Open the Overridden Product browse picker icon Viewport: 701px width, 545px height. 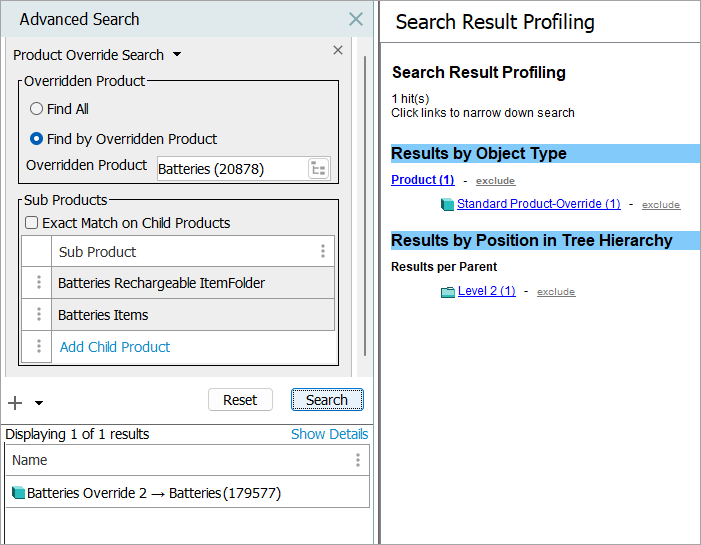tap(319, 169)
